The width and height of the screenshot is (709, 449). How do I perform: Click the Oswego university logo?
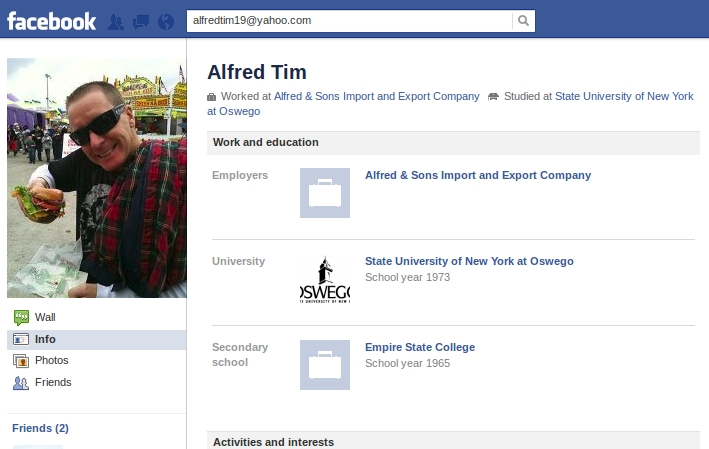(325, 279)
